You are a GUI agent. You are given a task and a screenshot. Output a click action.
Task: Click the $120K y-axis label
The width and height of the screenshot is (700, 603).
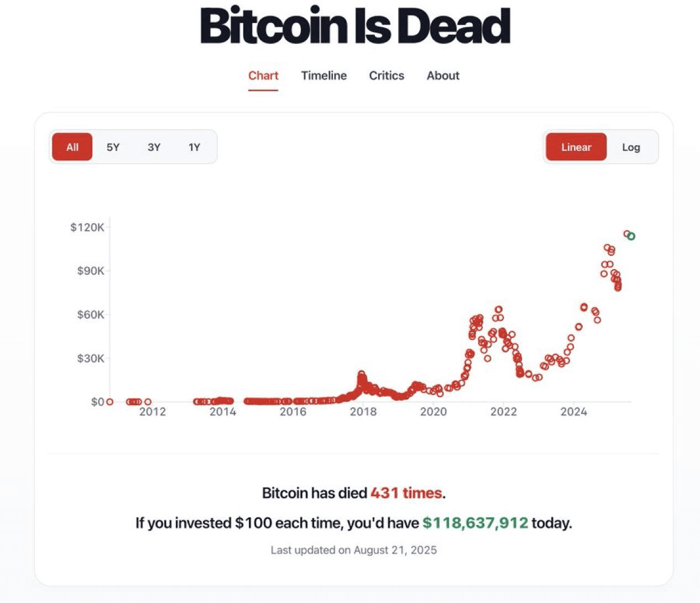pyautogui.click(x=87, y=227)
